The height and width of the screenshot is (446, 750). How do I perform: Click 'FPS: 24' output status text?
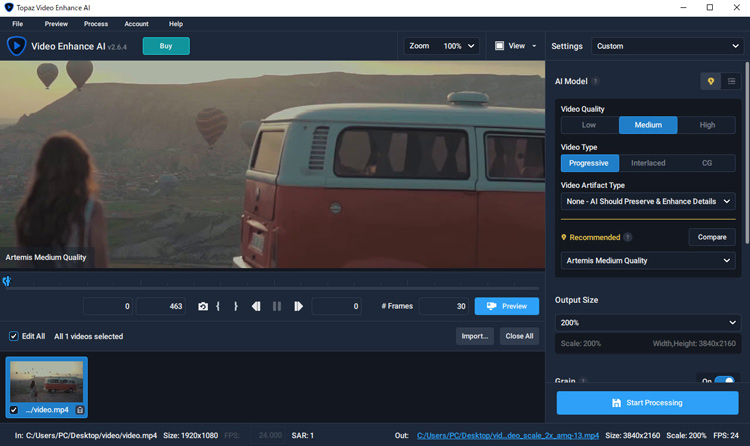click(726, 435)
